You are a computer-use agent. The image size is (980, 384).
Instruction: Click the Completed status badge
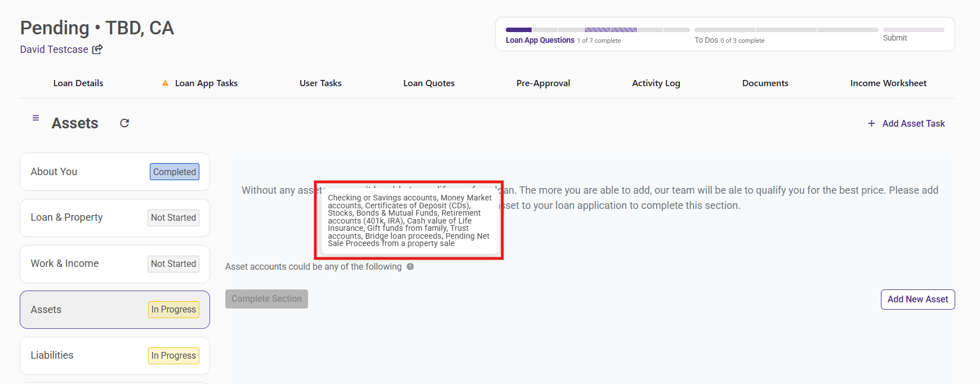point(175,172)
